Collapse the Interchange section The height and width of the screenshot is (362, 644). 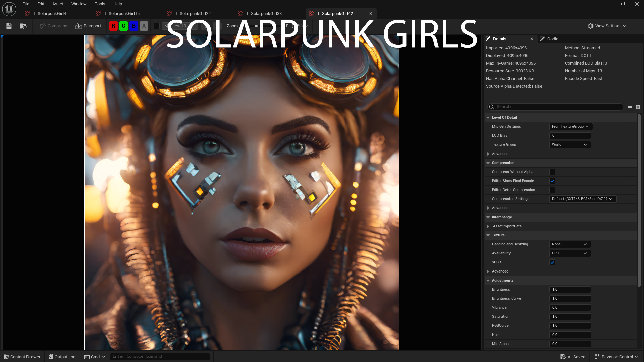(488, 217)
